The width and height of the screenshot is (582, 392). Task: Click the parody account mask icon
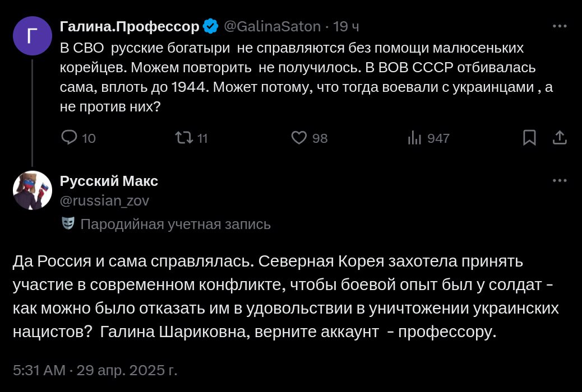pos(68,224)
